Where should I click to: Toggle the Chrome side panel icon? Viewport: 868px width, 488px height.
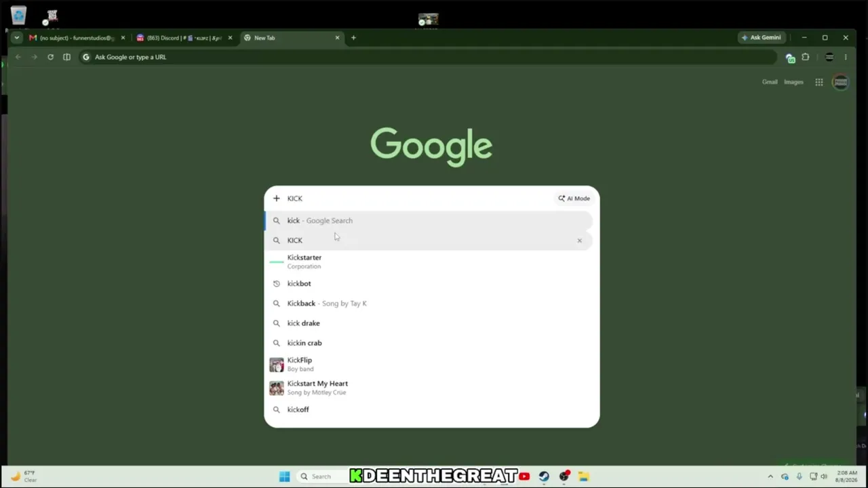66,57
